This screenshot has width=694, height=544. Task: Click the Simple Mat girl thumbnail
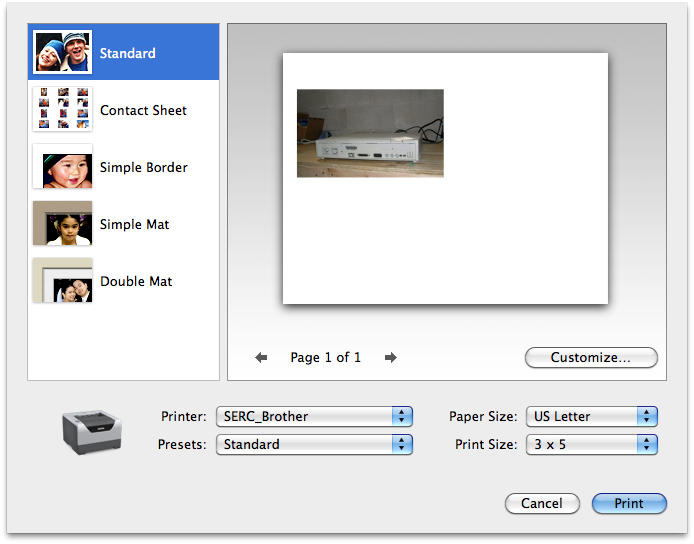coord(62,223)
